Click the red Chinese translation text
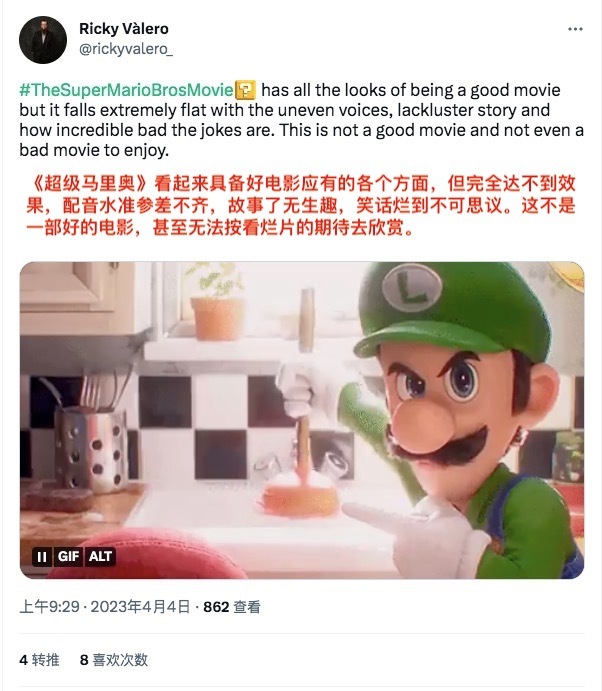Screen dimensions: 602x691 pos(301,206)
